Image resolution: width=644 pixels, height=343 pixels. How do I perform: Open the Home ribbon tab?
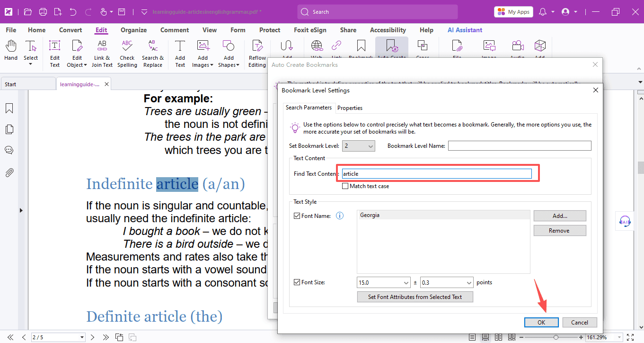point(37,30)
